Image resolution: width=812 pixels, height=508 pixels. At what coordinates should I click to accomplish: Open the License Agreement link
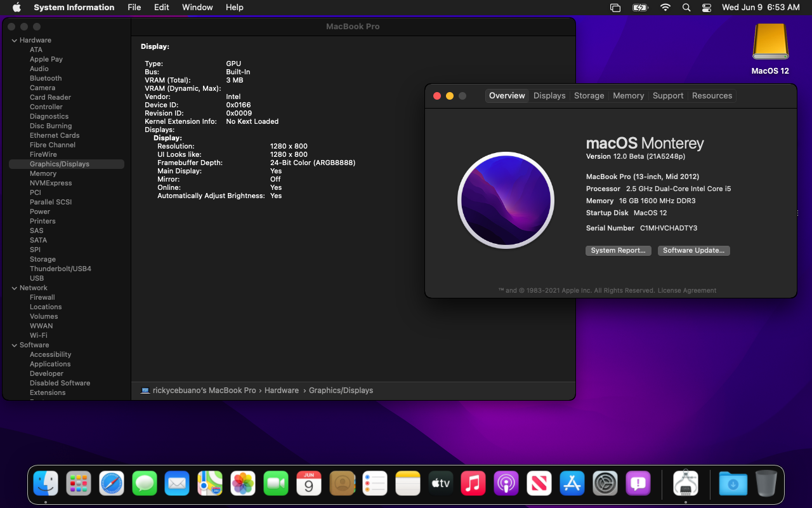[x=687, y=291]
